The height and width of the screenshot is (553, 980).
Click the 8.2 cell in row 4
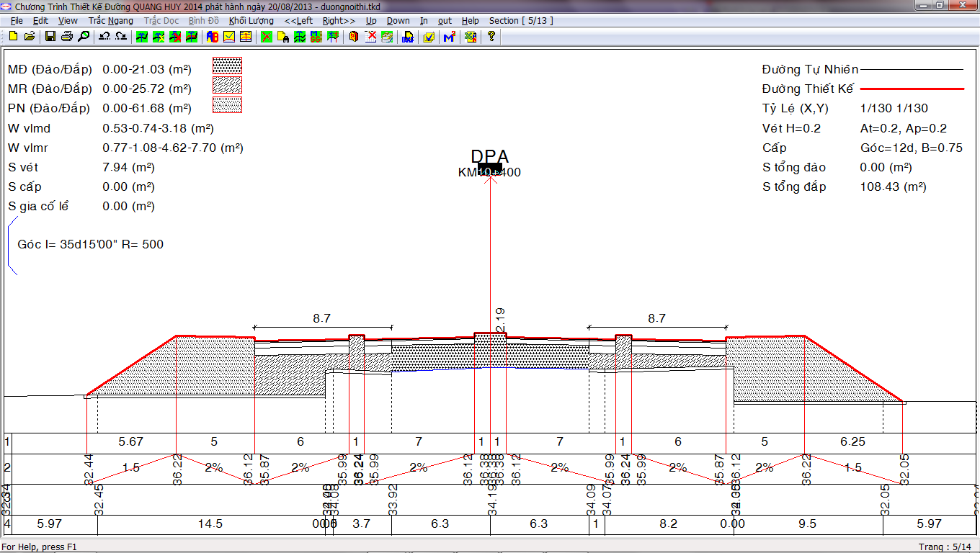pos(669,524)
